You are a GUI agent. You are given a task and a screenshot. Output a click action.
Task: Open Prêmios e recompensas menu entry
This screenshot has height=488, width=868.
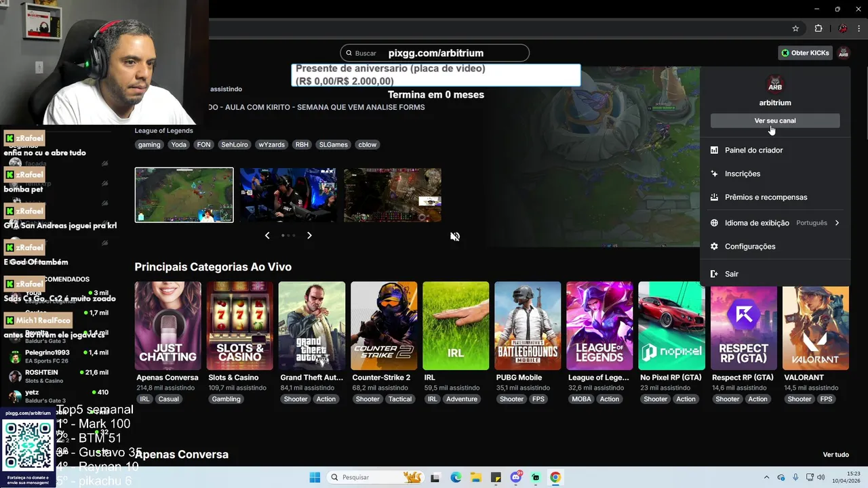[775, 197]
